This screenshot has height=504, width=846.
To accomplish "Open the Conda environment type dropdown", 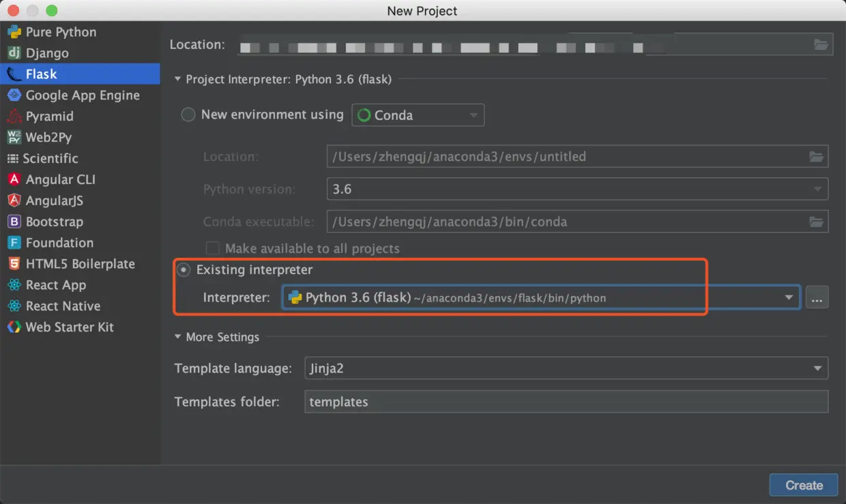I will [x=418, y=115].
